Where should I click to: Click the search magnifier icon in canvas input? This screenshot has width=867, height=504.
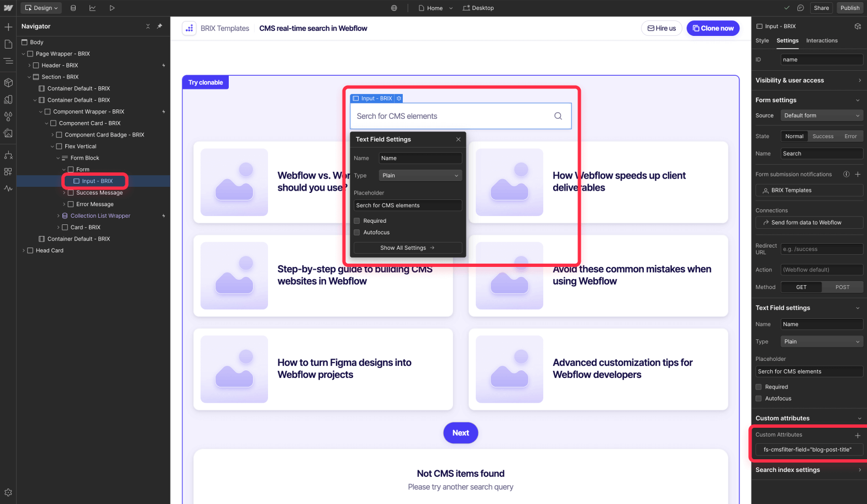point(558,116)
